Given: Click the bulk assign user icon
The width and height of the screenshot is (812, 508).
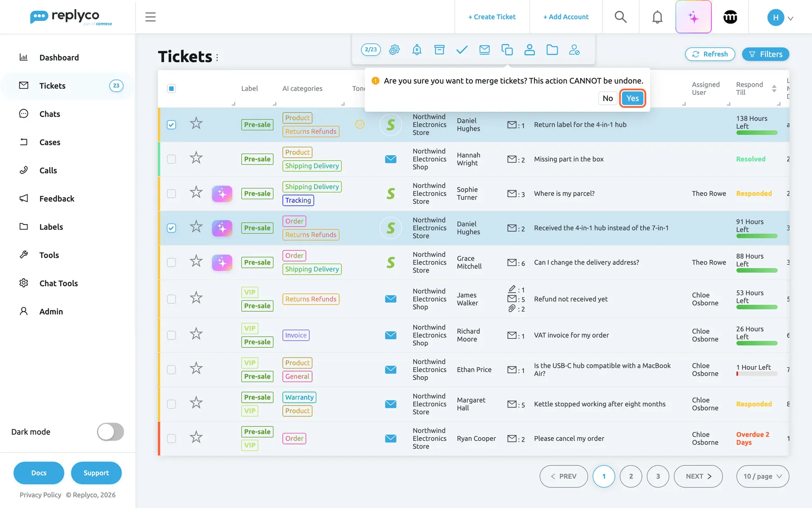Looking at the screenshot, I should pyautogui.click(x=530, y=50).
